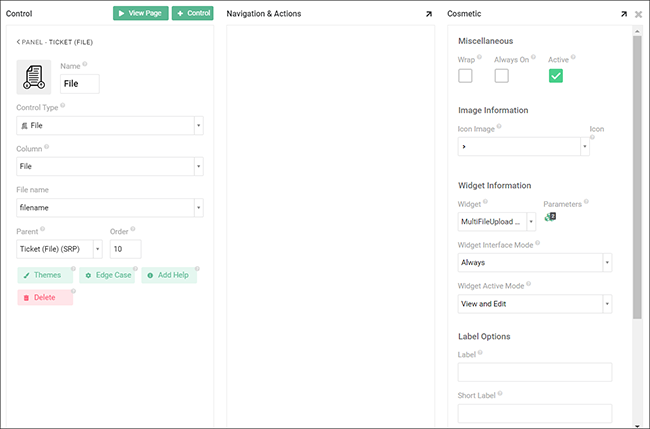
Task: Click the help icon beside Widget label
Action: point(485,203)
